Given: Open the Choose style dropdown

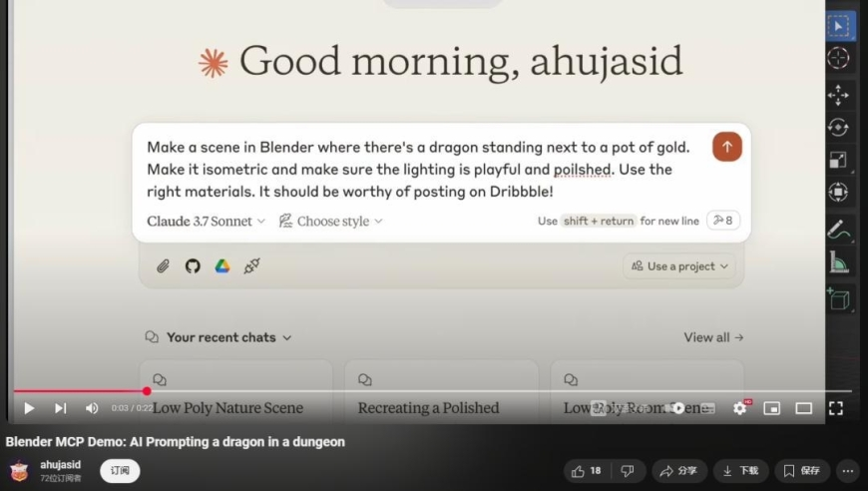Looking at the screenshot, I should point(331,221).
